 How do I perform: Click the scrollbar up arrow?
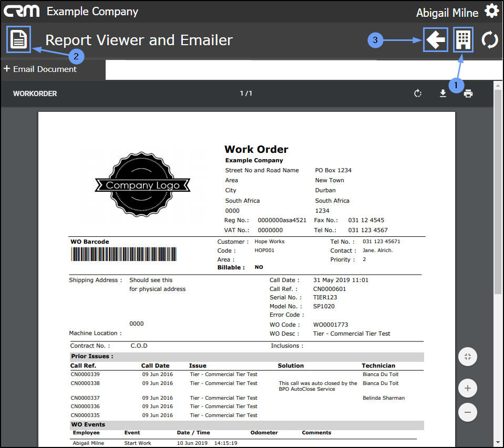point(498,85)
